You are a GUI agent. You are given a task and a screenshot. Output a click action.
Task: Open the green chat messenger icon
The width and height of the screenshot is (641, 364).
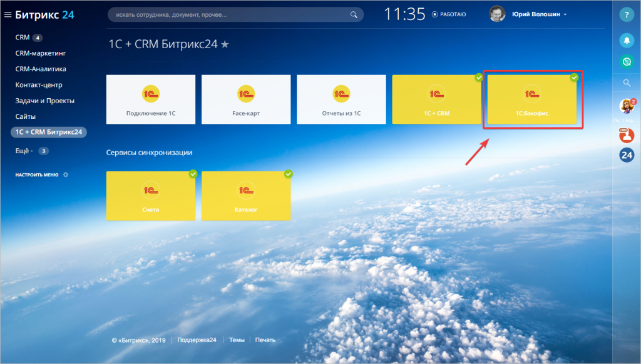(x=627, y=62)
